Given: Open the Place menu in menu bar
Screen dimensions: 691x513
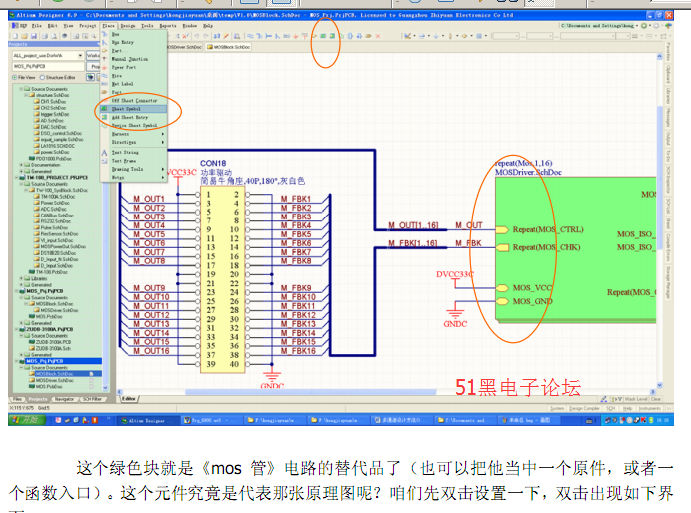Looking at the screenshot, I should [108, 26].
